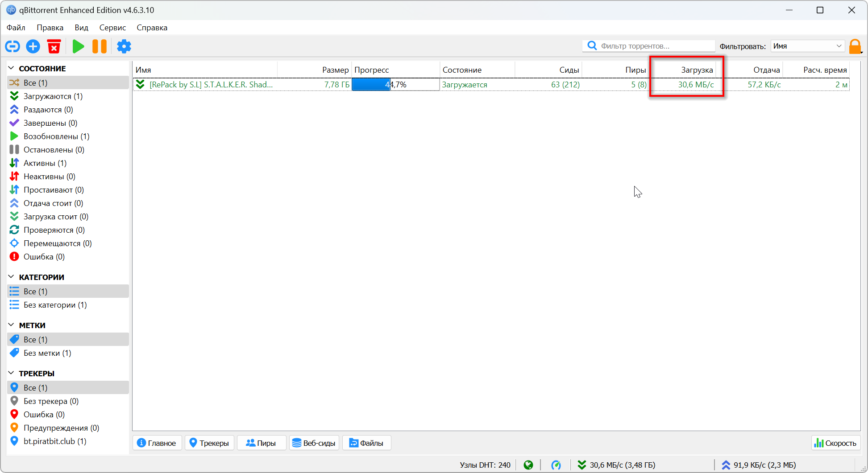Open the Сервис menu

click(112, 28)
